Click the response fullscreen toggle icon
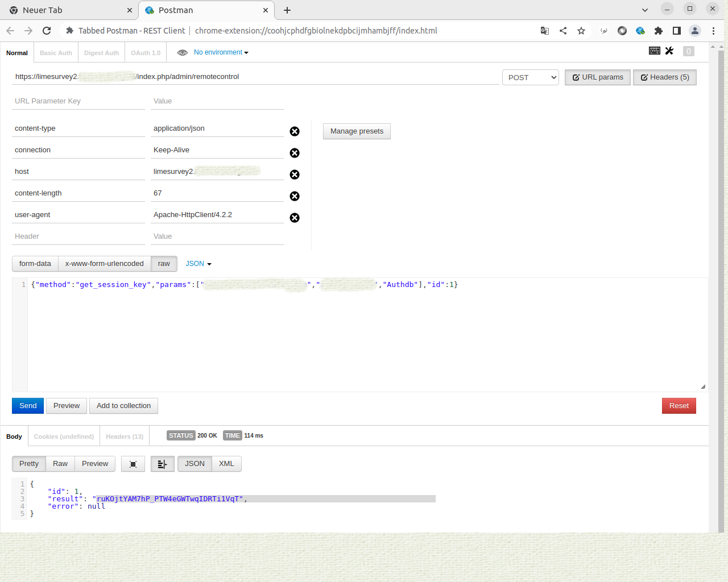Image resolution: width=728 pixels, height=582 pixels. pos(133,464)
